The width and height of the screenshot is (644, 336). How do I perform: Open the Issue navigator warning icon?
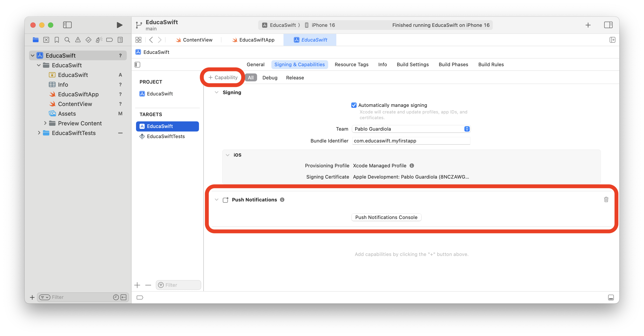78,40
